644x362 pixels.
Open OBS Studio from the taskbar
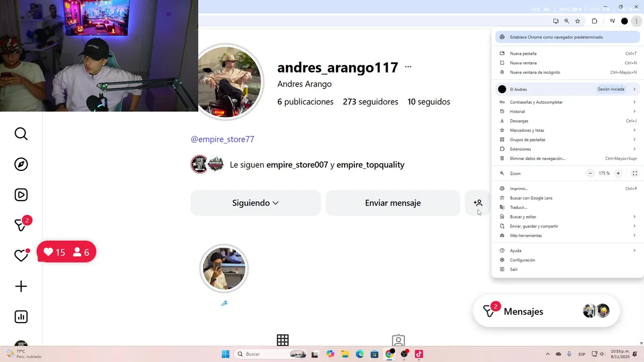click(404, 354)
